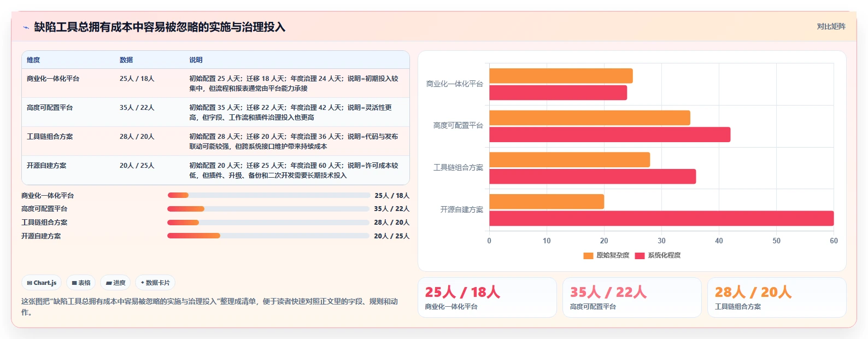Image resolution: width=868 pixels, height=339 pixels.
Task: Click table cell 35人 / 22人
Action: click(137, 108)
